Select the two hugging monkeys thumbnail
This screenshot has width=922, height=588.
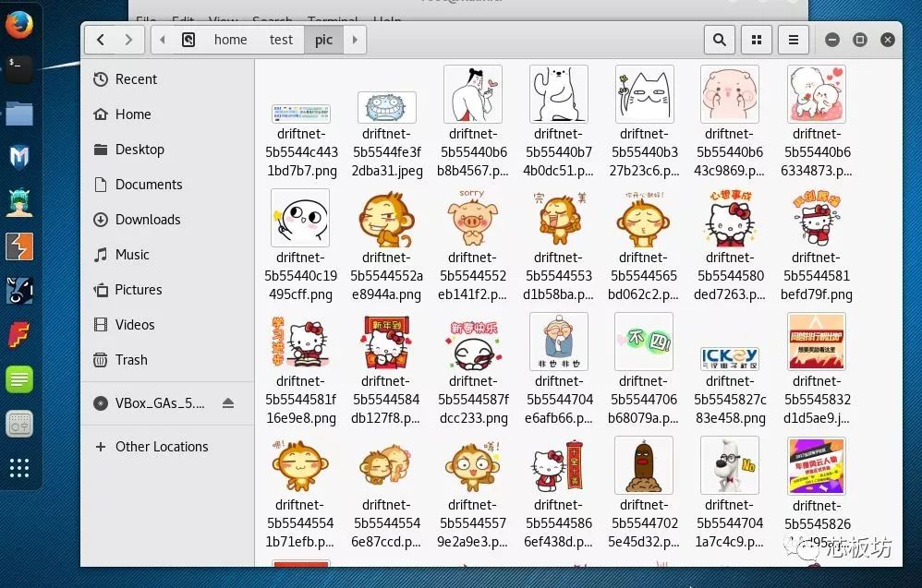pyautogui.click(x=386, y=465)
